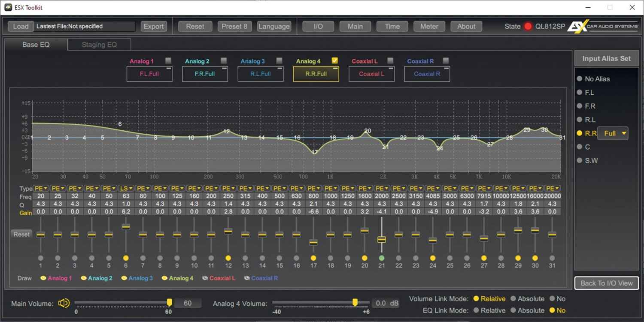Viewport: 644px width, 322px height.
Task: Select the F.L input alias
Action: click(580, 93)
